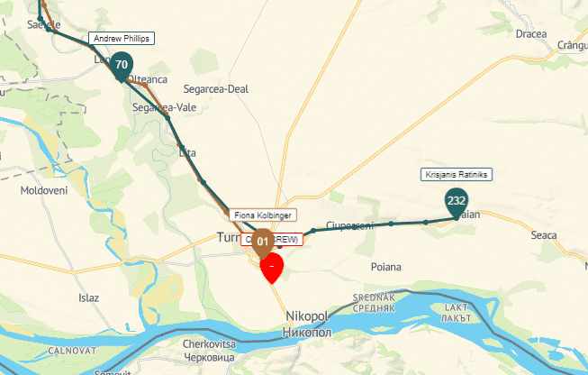Click the track point nearest the 232 marker
Viewport: 588px width, 375px height.
(426, 223)
